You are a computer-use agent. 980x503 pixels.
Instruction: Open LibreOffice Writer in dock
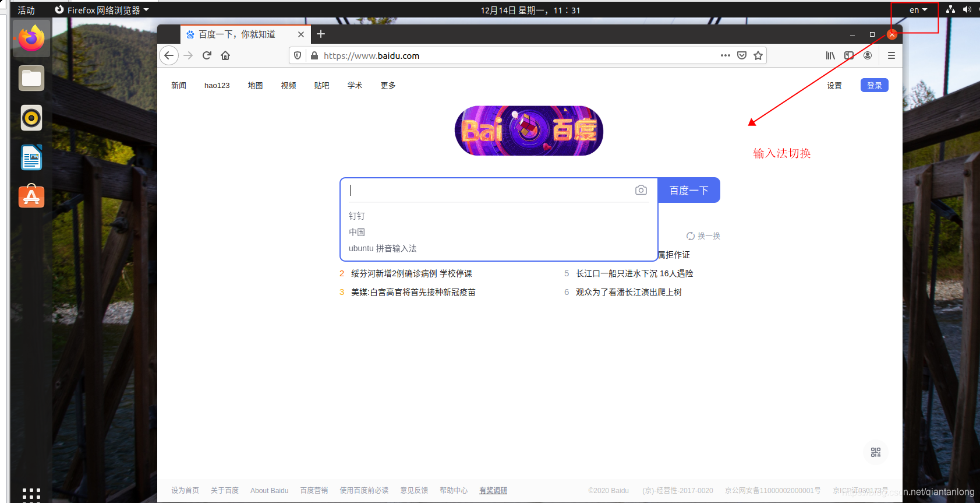click(31, 157)
